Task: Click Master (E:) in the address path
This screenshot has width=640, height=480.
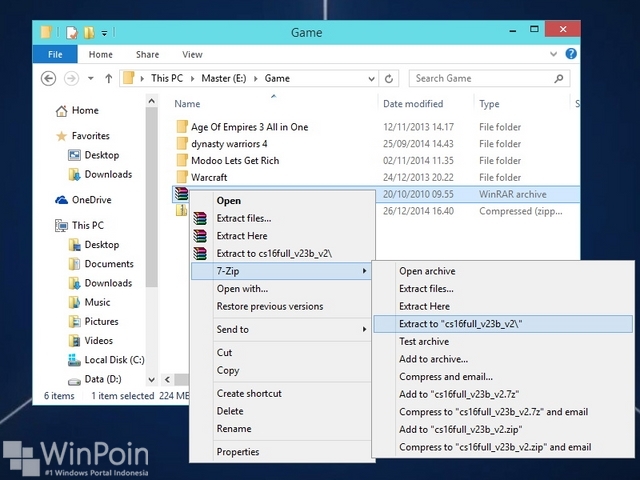Action: (224, 78)
